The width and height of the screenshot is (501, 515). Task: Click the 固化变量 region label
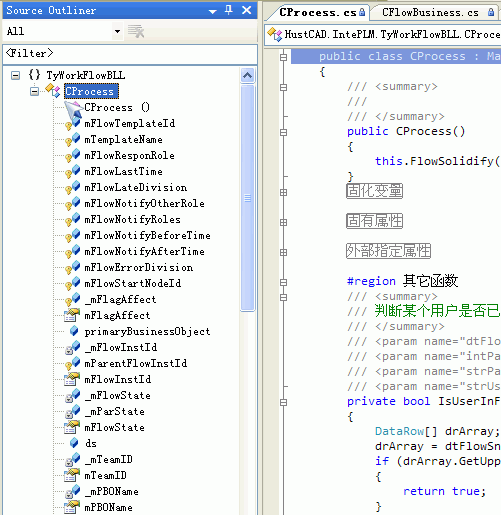[x=375, y=191]
